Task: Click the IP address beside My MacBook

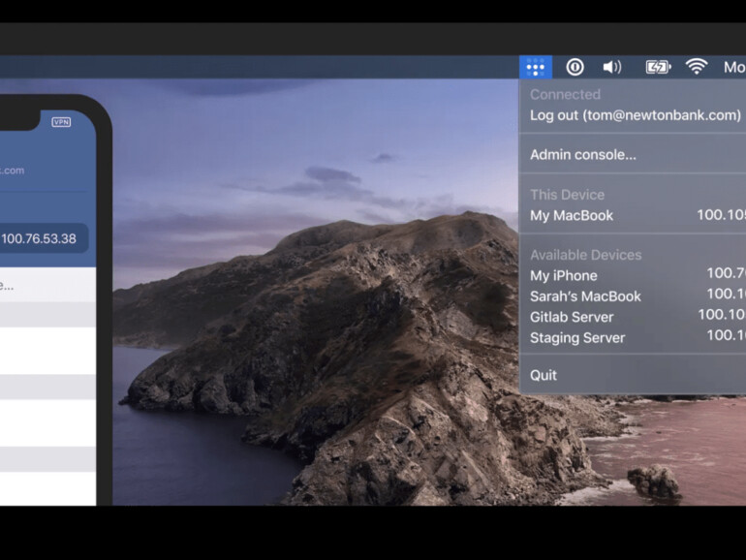Action: [x=721, y=215]
